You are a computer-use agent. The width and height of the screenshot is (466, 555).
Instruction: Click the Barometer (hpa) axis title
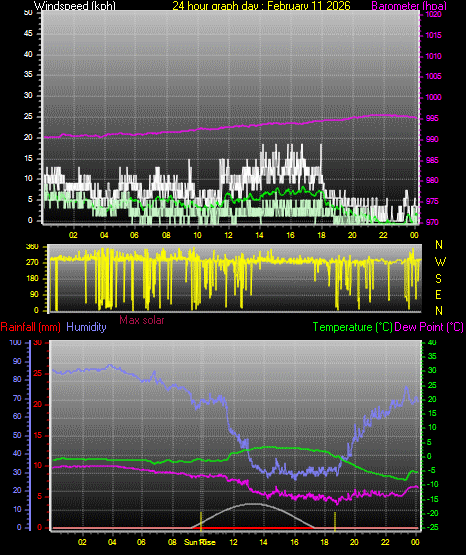[409, 6]
